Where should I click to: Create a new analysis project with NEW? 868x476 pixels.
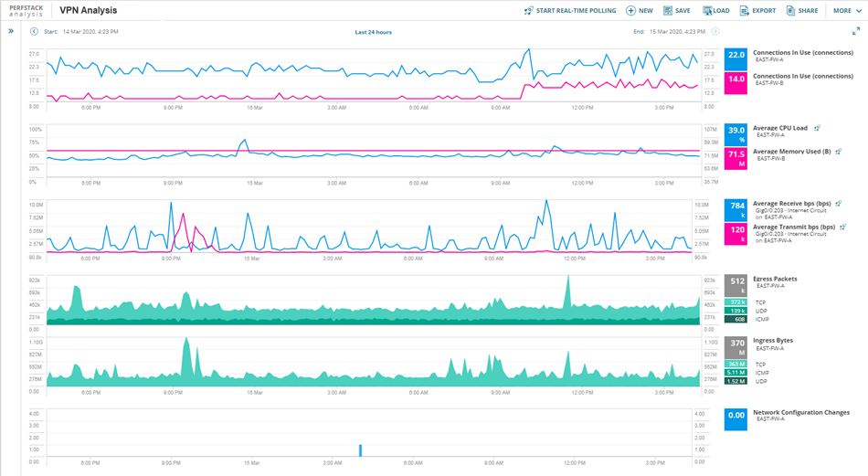click(640, 11)
